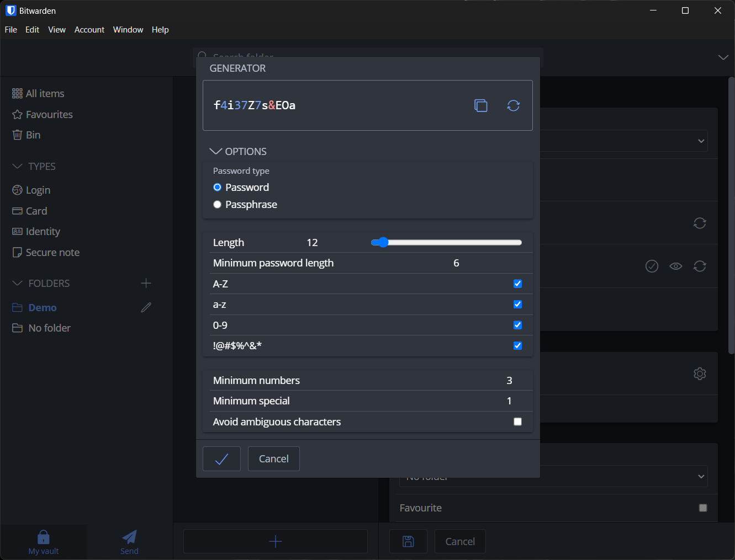Select the Passphrase radio button
This screenshot has width=735, height=560.
point(217,204)
